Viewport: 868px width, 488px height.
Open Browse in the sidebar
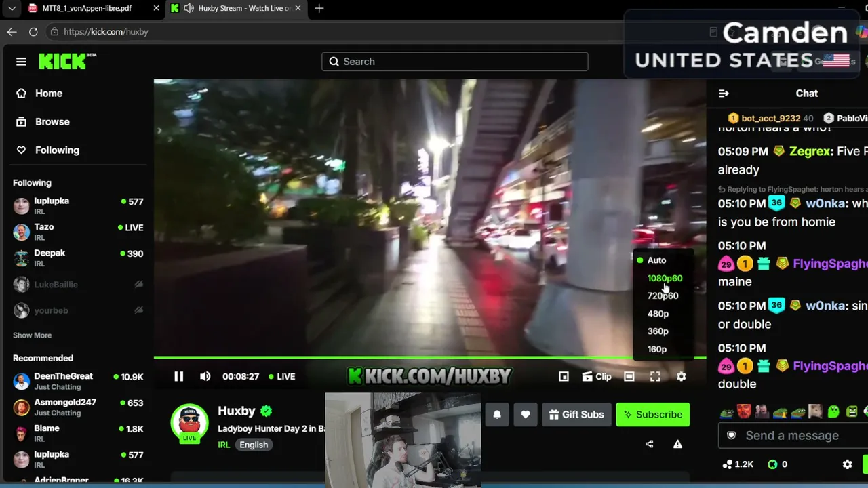[x=43, y=122]
